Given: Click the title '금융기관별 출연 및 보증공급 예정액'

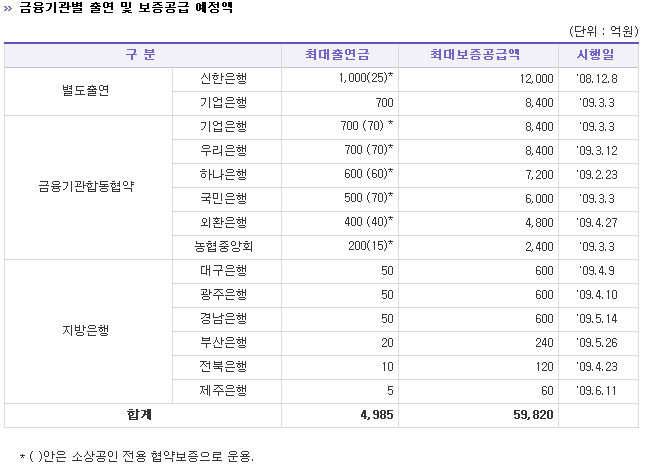Looking at the screenshot, I should pyautogui.click(x=126, y=7).
